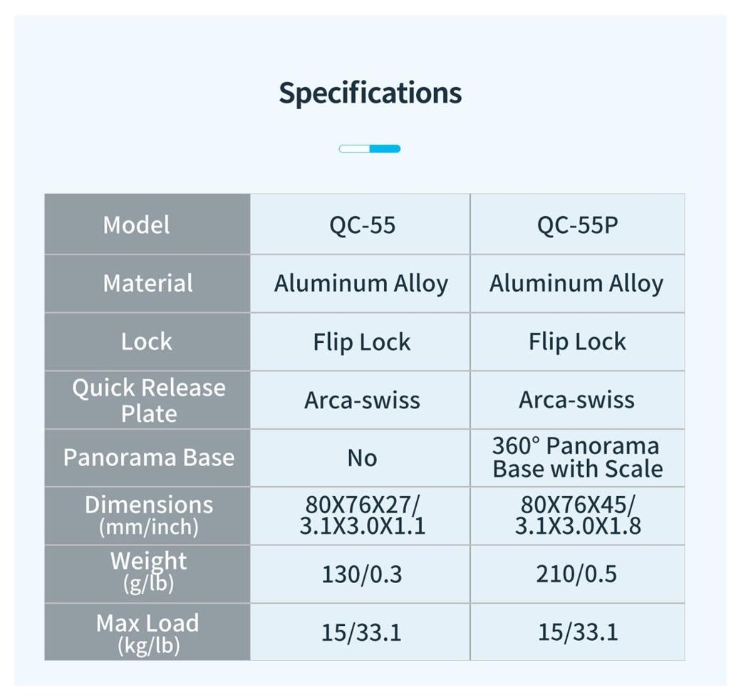
Task: Select the 130/0.3 weight value
Action: tap(362, 574)
